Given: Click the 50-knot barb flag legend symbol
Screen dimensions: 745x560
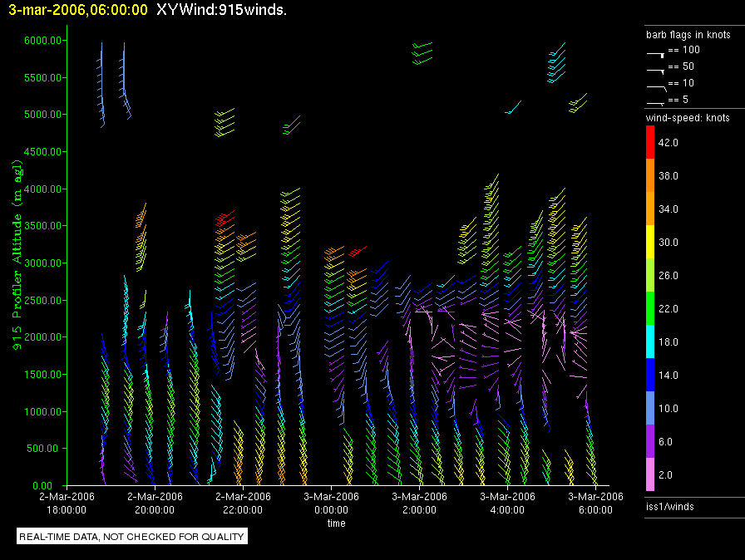Looking at the screenshot, I should click(656, 69).
